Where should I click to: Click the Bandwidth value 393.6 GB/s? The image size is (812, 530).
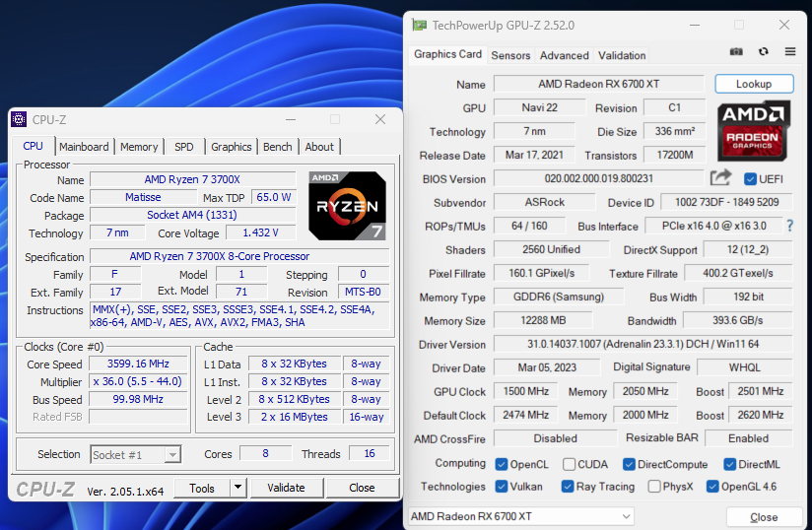tap(737, 320)
